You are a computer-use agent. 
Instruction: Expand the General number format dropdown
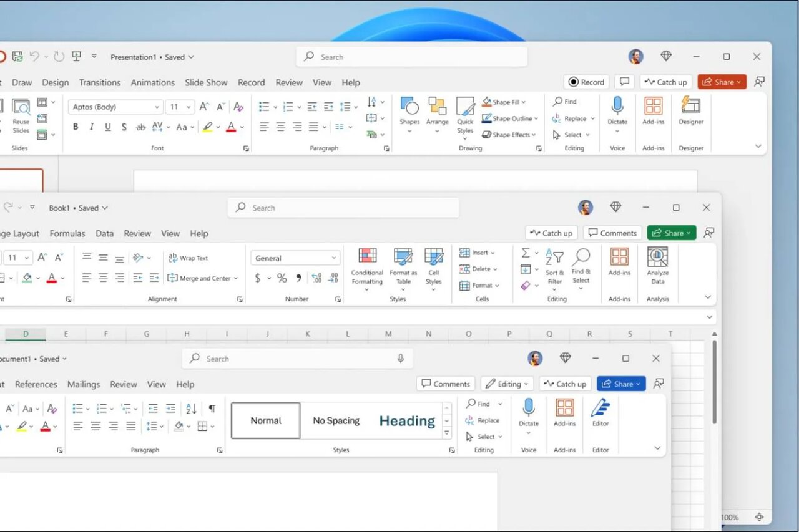pyautogui.click(x=334, y=258)
